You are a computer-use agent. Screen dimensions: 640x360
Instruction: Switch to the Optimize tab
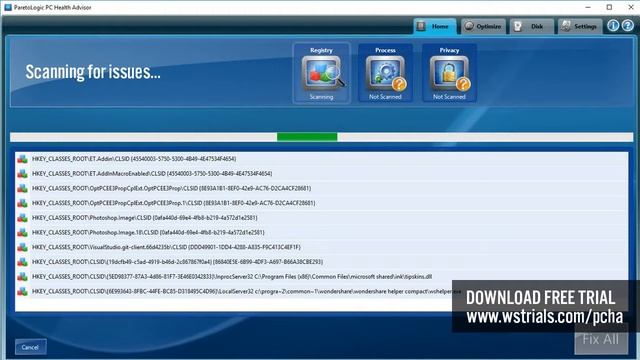[483, 27]
